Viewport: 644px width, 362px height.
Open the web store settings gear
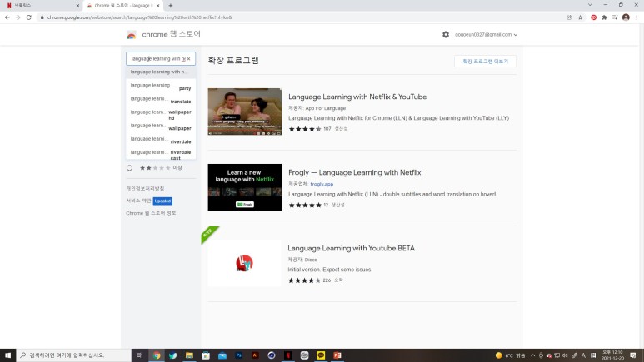446,34
